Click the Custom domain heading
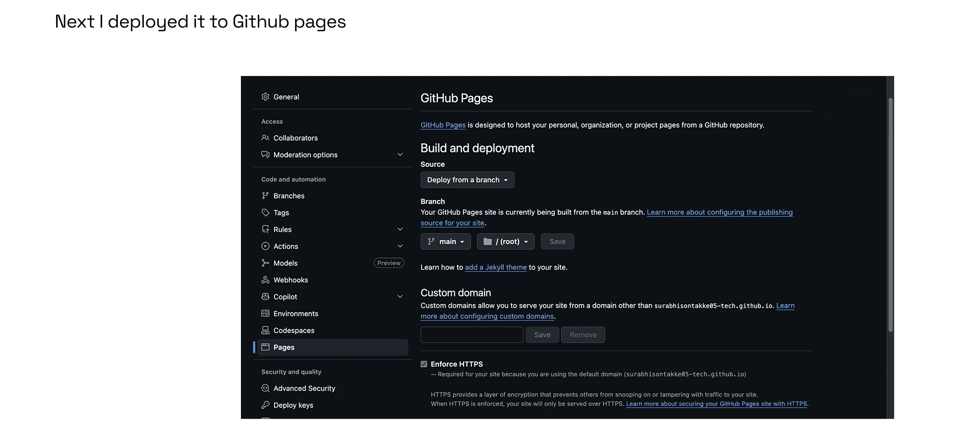This screenshot has height=438, width=980. click(456, 293)
